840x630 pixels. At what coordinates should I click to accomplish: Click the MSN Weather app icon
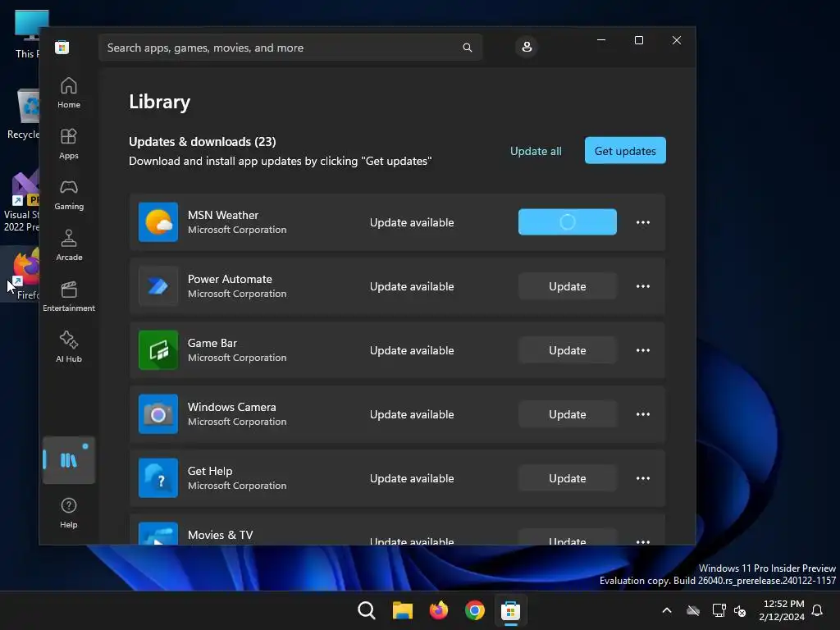point(158,222)
